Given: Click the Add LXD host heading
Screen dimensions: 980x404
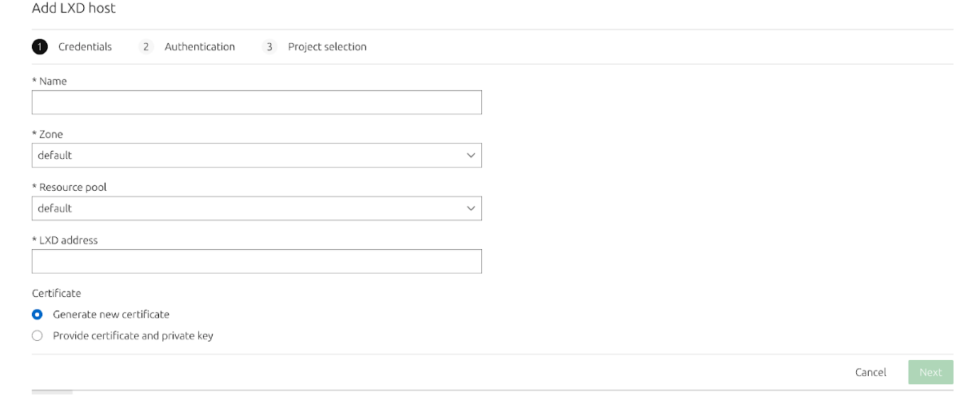Looking at the screenshot, I should tap(74, 9).
